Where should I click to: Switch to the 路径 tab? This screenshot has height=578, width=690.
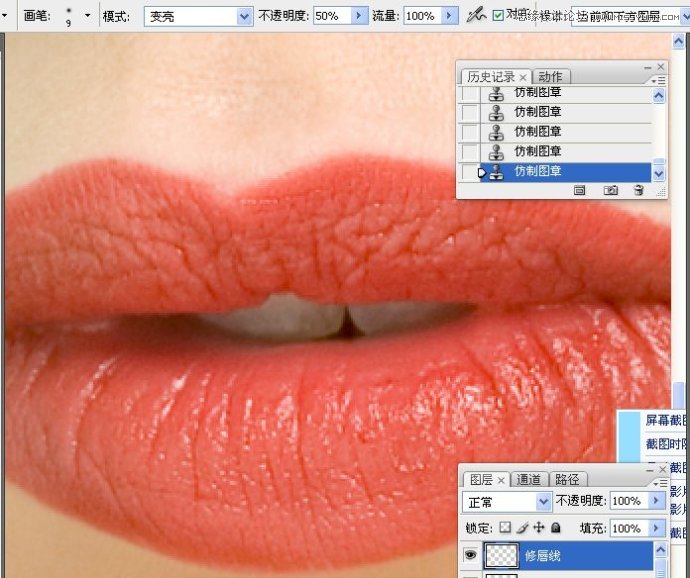click(567, 479)
